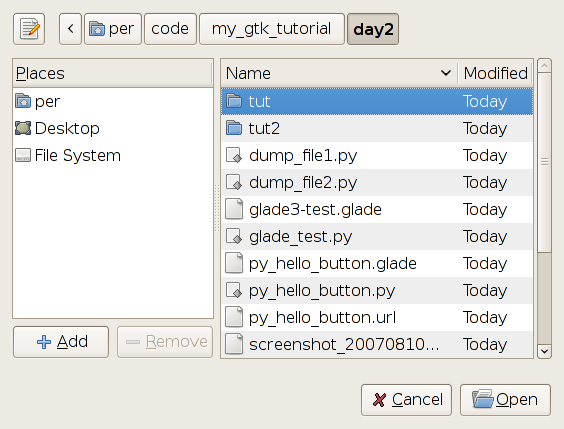564x429 pixels.
Task: Click the Modified column header
Action: 495,73
